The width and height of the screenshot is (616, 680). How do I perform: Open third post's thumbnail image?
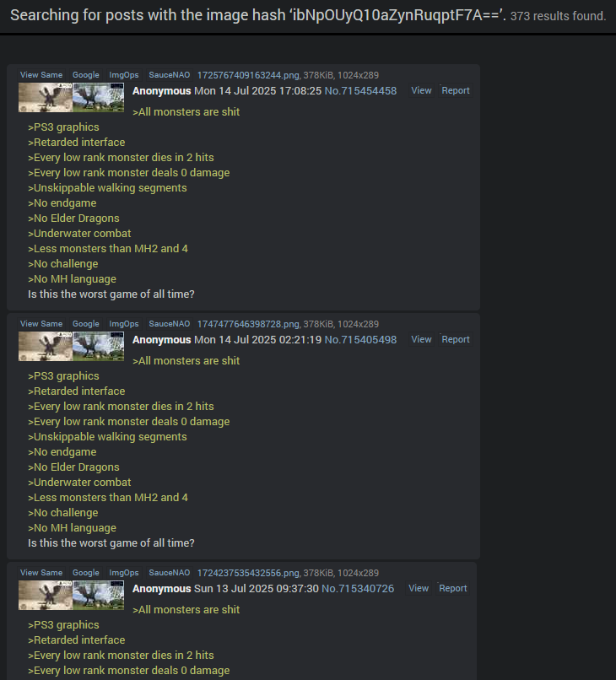click(71, 596)
